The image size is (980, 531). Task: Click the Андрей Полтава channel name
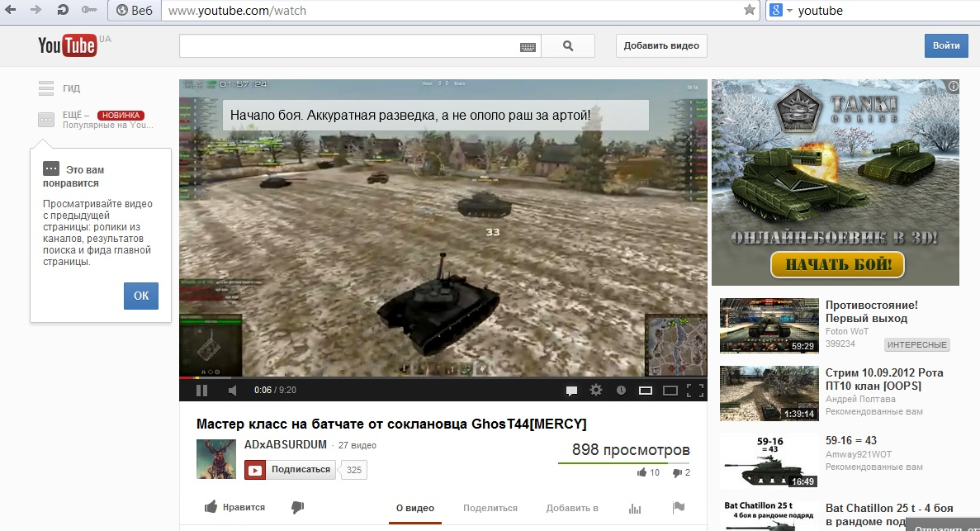860,399
